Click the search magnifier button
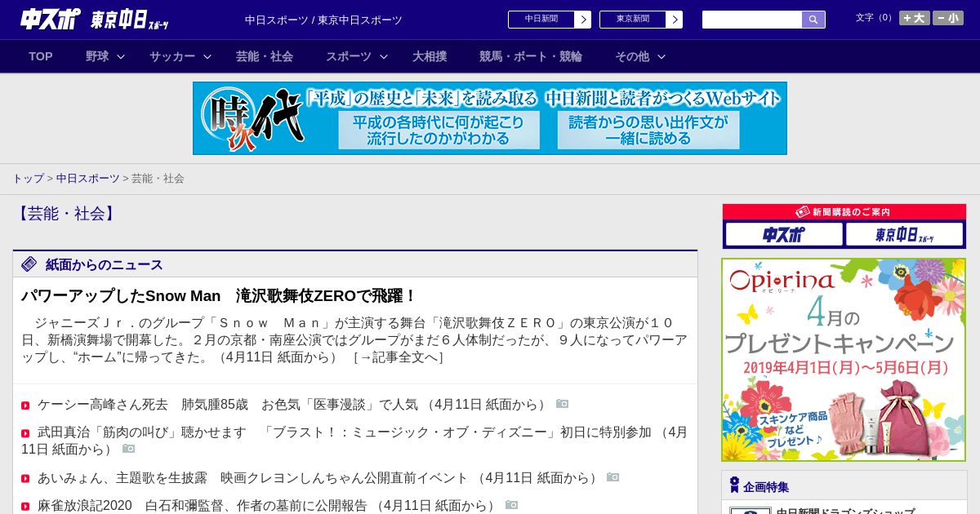The width and height of the screenshot is (980, 514). 813,20
